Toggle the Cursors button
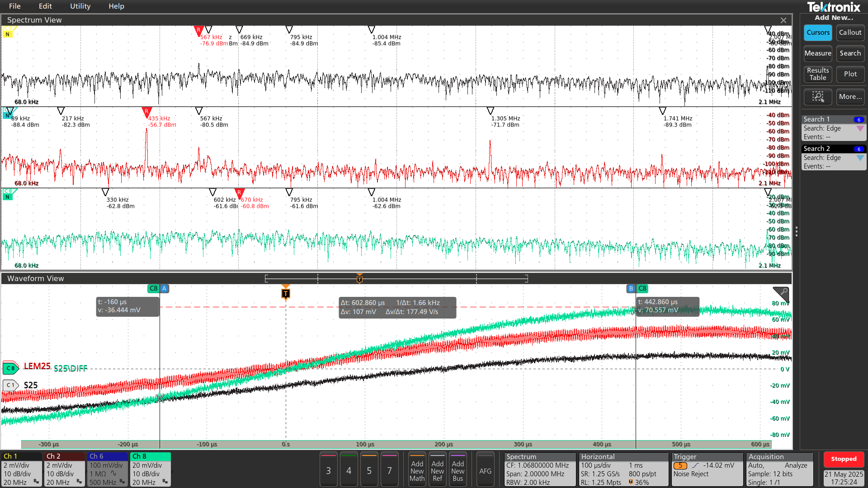Image resolution: width=868 pixels, height=488 pixels. click(x=817, y=33)
